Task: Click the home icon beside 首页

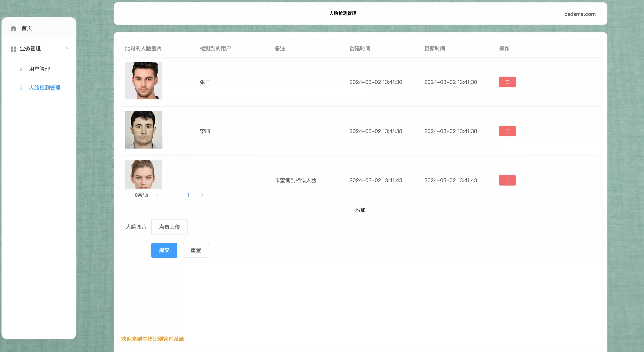Action: pos(13,28)
